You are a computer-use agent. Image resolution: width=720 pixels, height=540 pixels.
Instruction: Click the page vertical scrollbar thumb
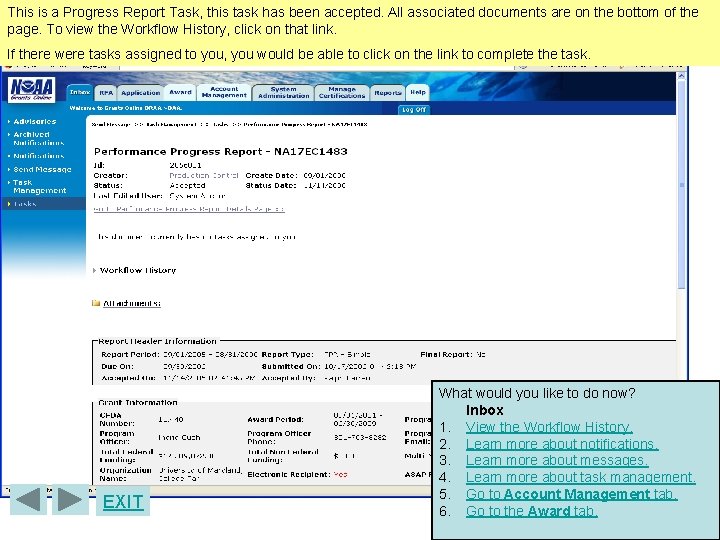tap(681, 185)
